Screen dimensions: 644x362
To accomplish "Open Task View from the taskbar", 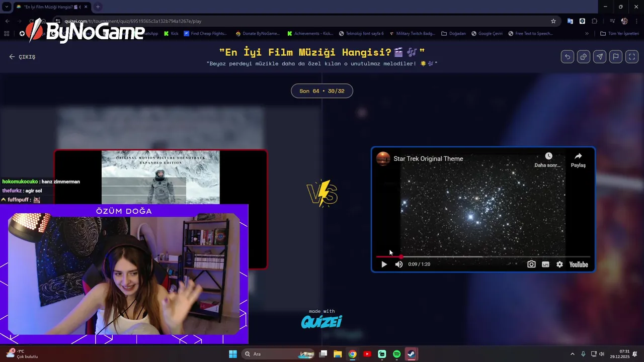I will 324,354.
